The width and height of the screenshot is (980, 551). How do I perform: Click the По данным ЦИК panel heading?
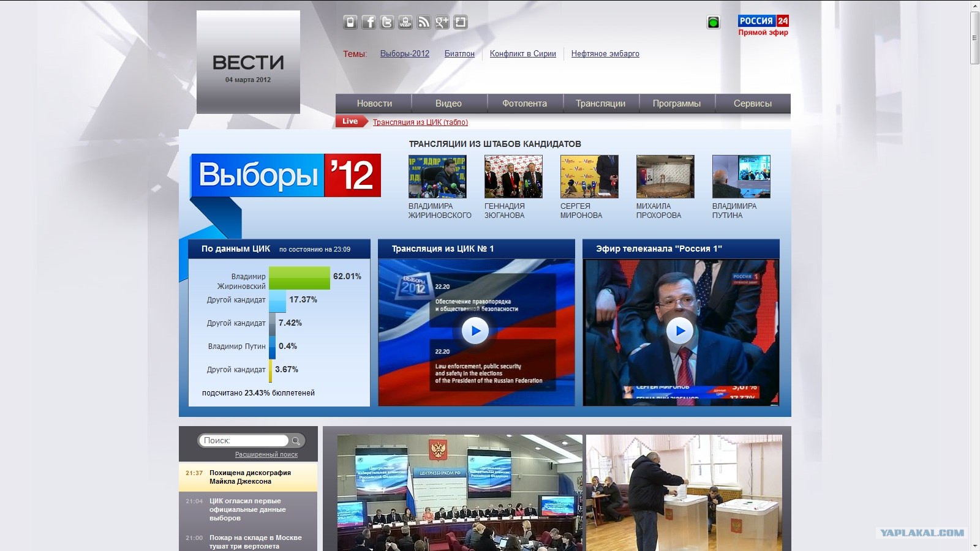(236, 249)
